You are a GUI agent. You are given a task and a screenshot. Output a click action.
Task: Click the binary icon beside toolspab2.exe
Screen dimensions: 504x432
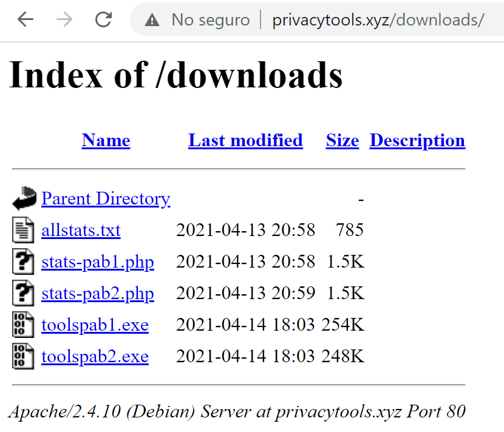tap(23, 356)
